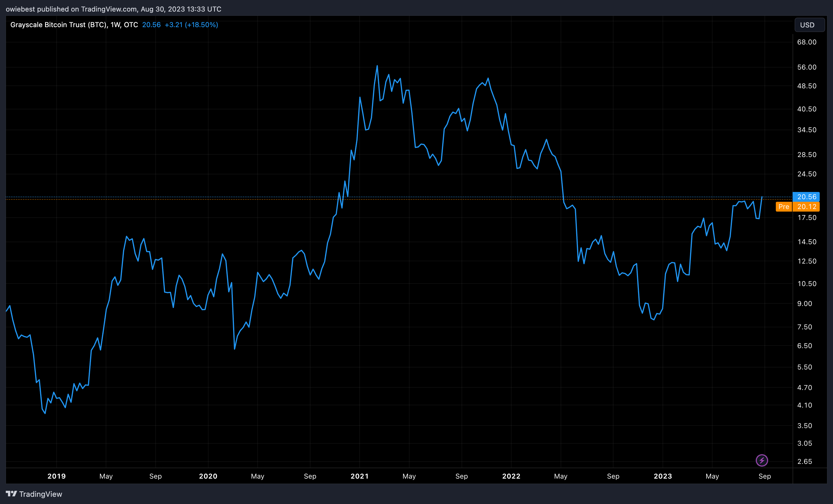
Task: Click the 24.50 price axis label
Action: 807,174
